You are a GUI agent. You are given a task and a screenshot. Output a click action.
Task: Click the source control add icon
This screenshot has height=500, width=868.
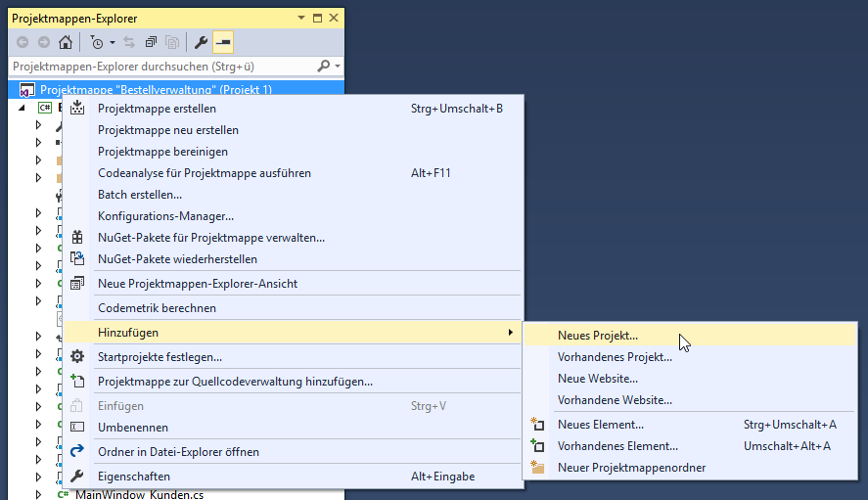click(77, 381)
